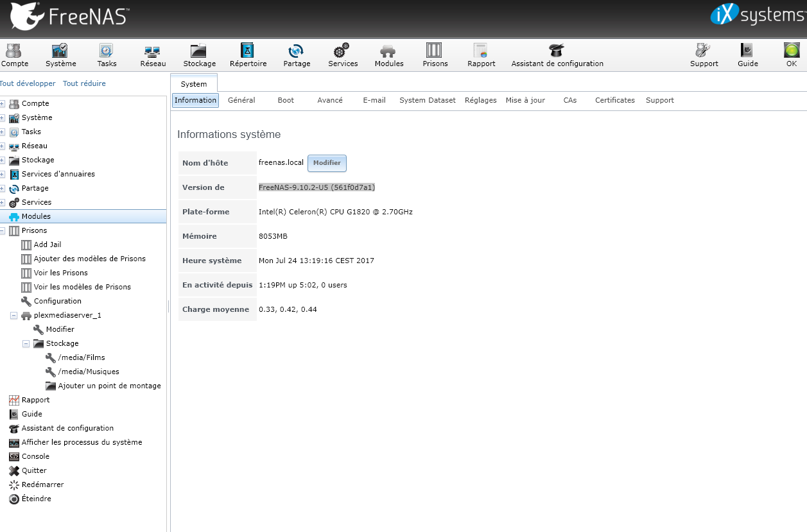Collapse the plexmediaserver_1 jail node

click(x=13, y=315)
